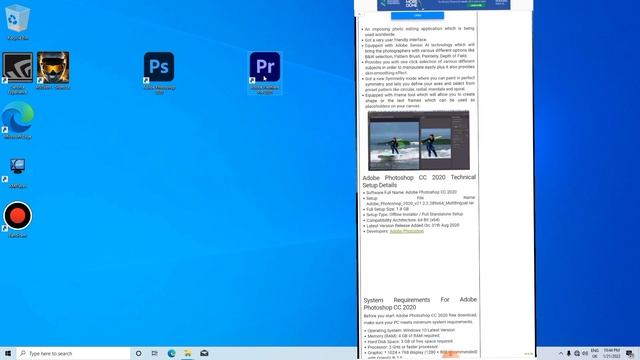Open File Explorer from the taskbar
The image size is (640, 360).
pyautogui.click(x=188, y=353)
